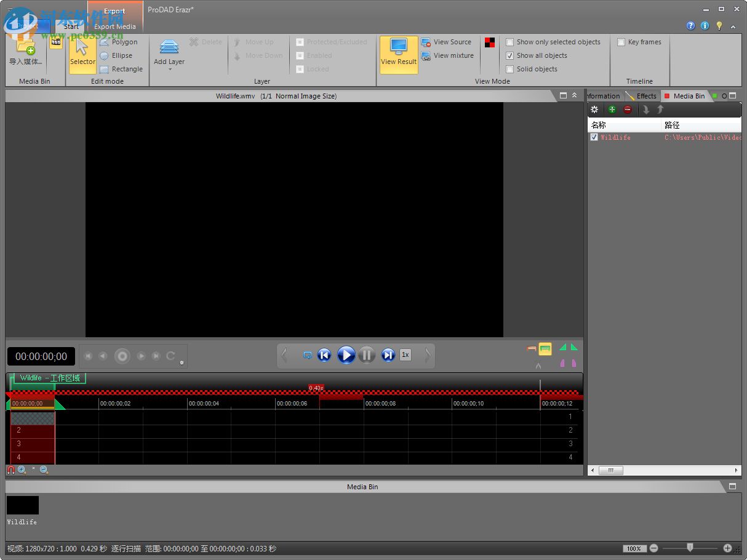Image resolution: width=747 pixels, height=560 pixels.
Task: Activate the Selector tool
Action: coord(82,55)
